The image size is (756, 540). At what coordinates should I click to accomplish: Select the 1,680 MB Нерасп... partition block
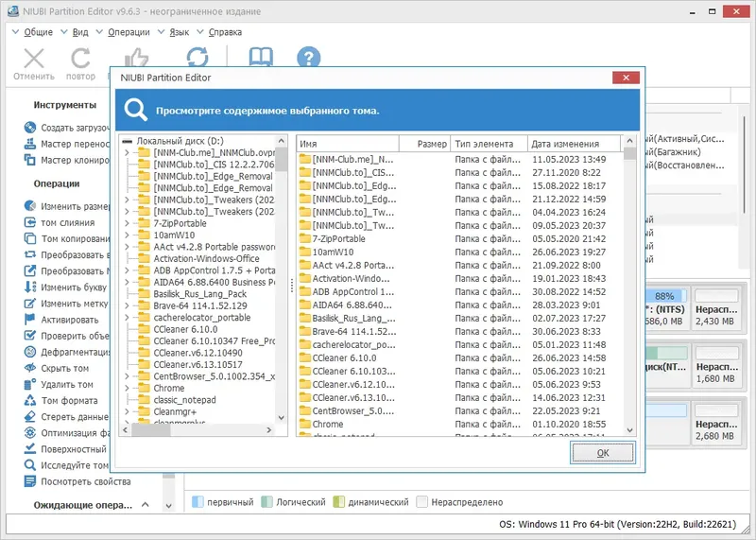point(716,366)
